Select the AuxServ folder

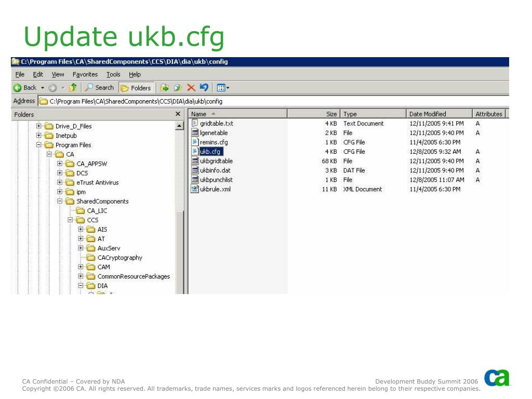point(109,248)
